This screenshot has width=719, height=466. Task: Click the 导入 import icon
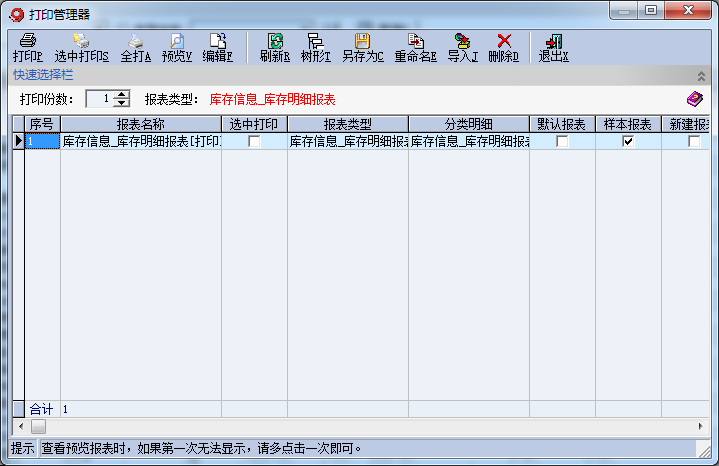462,41
